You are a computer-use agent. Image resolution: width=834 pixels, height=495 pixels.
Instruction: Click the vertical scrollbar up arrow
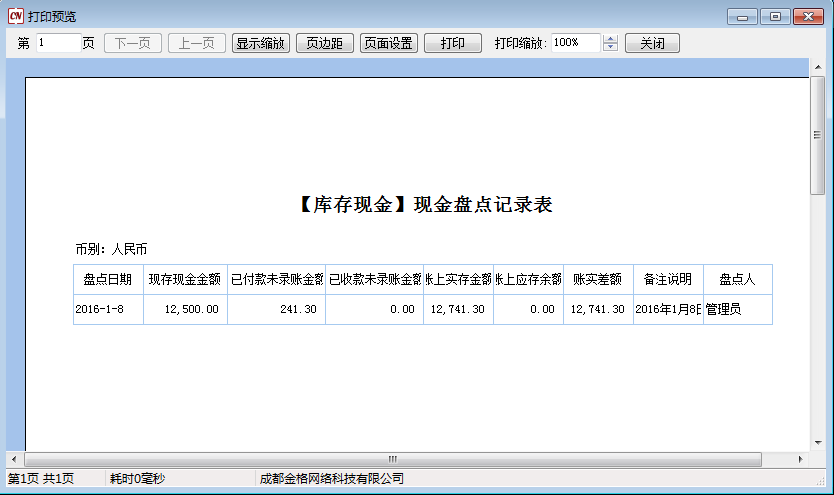pos(817,67)
